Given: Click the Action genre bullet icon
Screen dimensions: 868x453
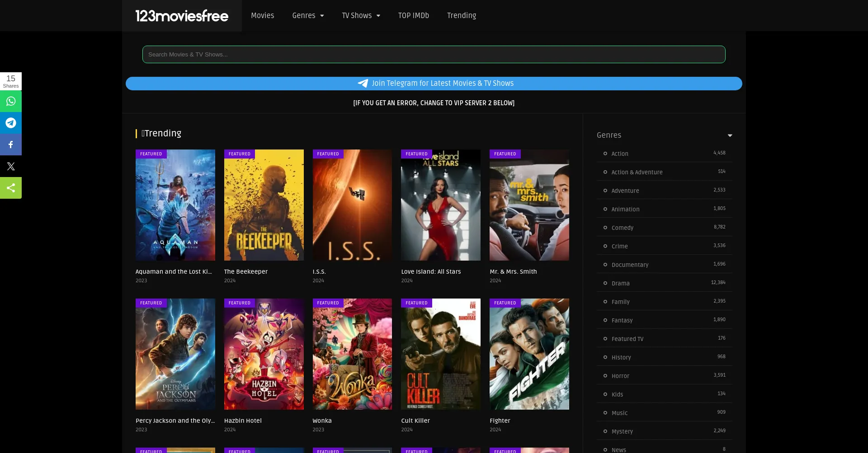Looking at the screenshot, I should [605, 154].
